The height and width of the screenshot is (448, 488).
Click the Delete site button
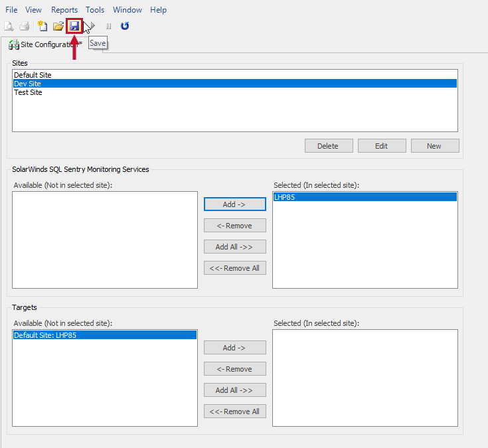pyautogui.click(x=329, y=146)
